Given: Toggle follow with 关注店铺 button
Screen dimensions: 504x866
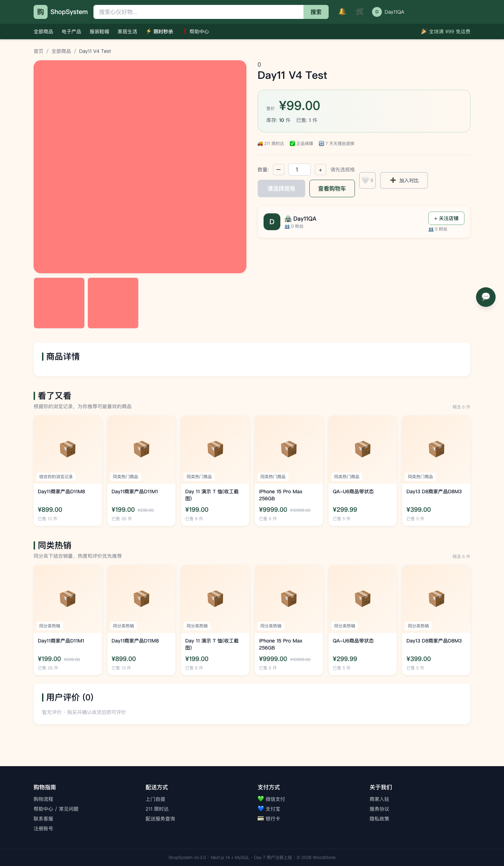Looking at the screenshot, I should pos(446,218).
